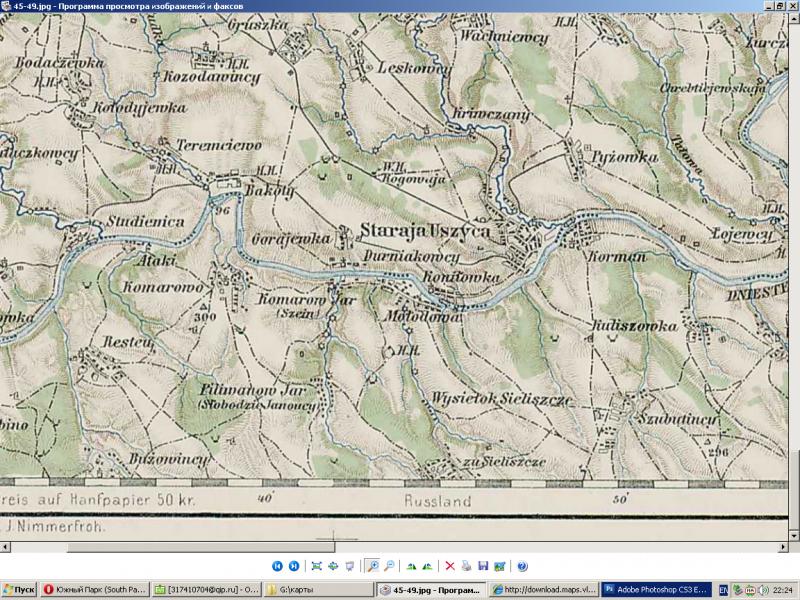Image resolution: width=800 pixels, height=600 pixels.
Task: Go to next image
Action: point(294,566)
